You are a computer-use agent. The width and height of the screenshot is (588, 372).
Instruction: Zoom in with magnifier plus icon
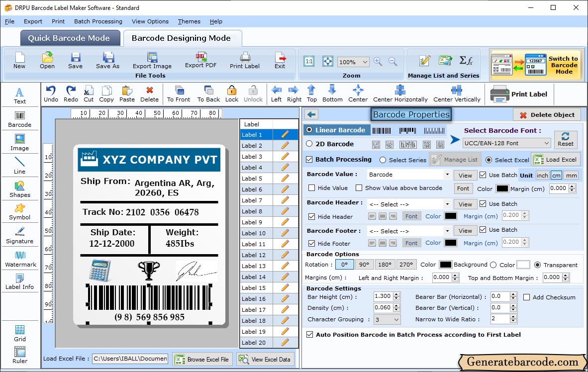pos(378,62)
